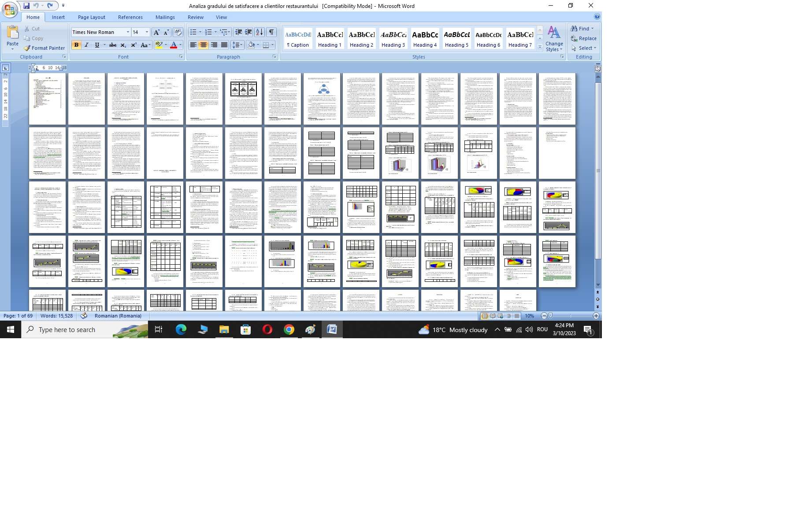Shrink the font size
Viewport: 794px width, 532px height.
[166, 32]
